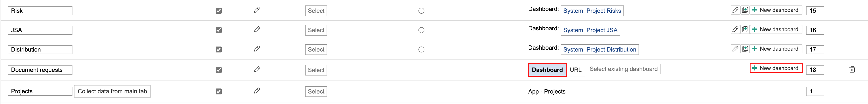Click pencil icon in Document requests row
The height and width of the screenshot is (104, 868).
257,69
